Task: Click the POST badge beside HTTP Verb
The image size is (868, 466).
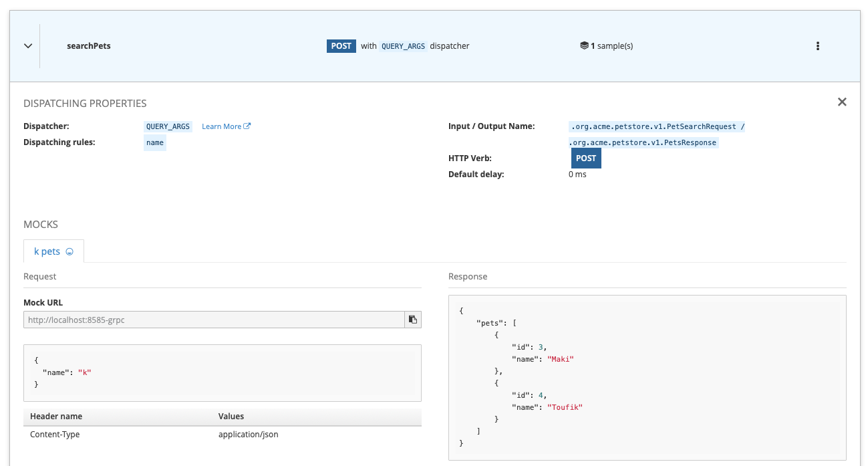Action: pos(585,158)
